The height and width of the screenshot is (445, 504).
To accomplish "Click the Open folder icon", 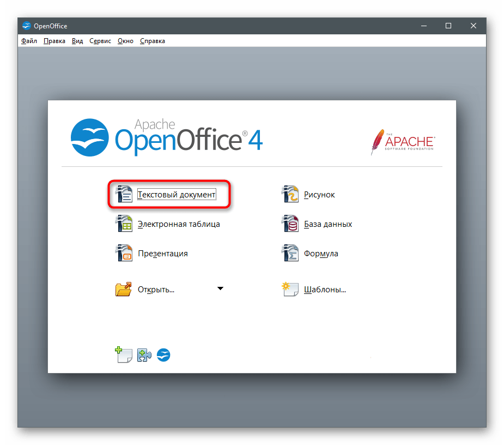I will [124, 289].
